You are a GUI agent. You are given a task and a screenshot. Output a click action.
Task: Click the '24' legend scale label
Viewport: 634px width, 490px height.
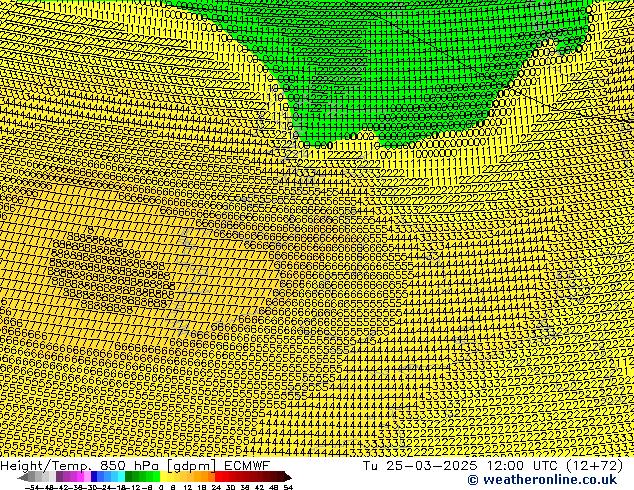point(216,488)
